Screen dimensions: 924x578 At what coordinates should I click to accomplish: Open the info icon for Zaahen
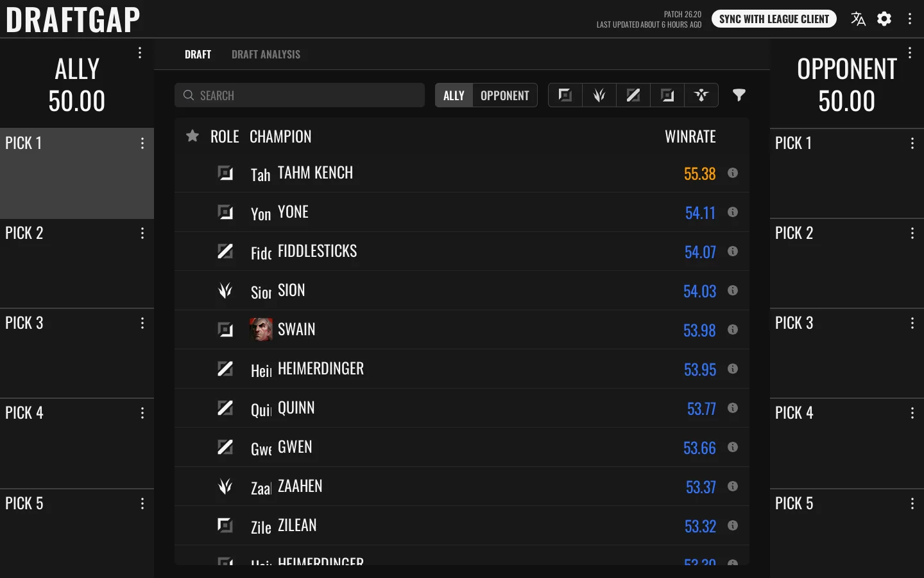pos(733,486)
